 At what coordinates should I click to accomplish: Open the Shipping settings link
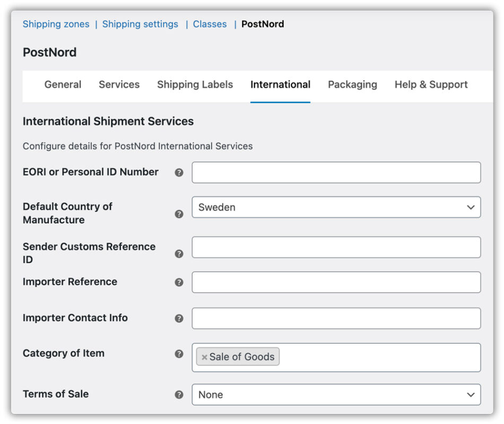pos(140,24)
